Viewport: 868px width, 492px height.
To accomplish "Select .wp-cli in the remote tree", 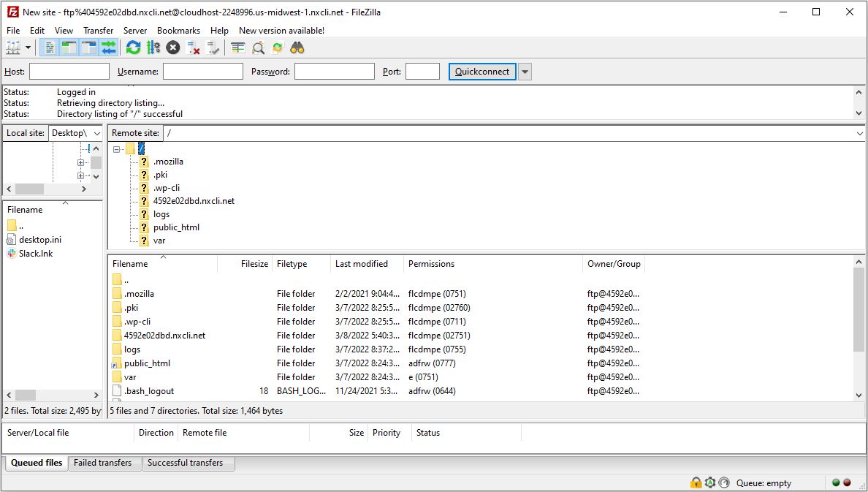I will pos(167,188).
